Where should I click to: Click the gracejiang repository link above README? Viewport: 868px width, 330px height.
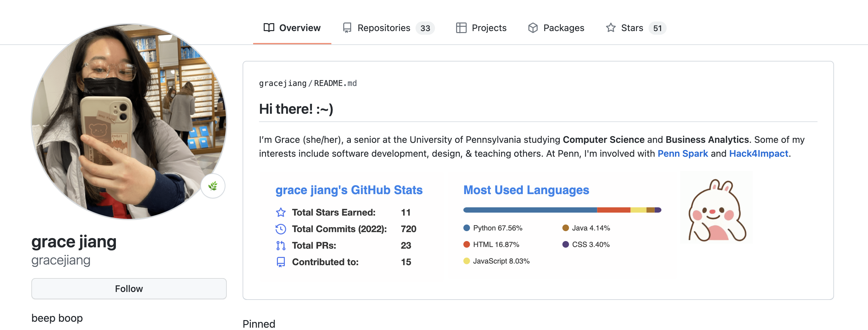click(x=283, y=83)
